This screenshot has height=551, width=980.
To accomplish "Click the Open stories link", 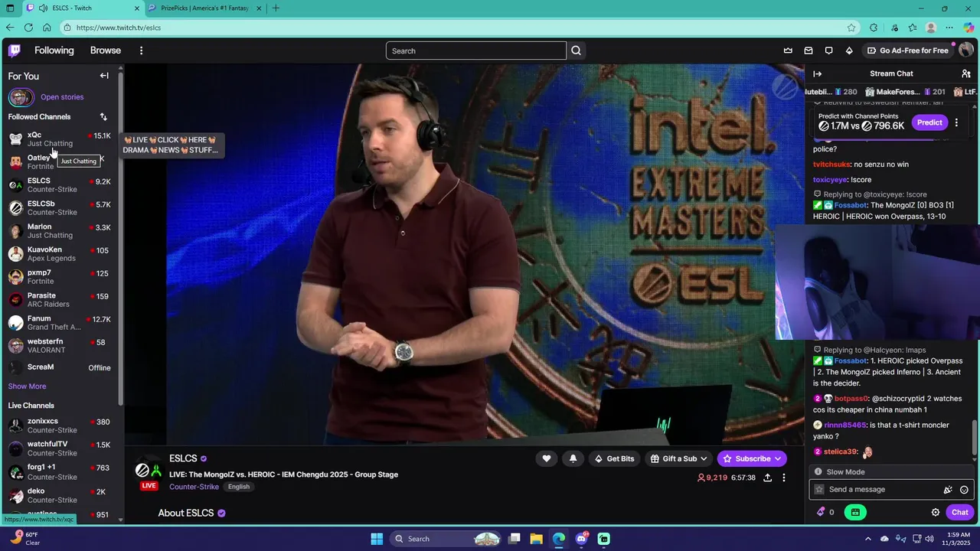I will coord(62,97).
